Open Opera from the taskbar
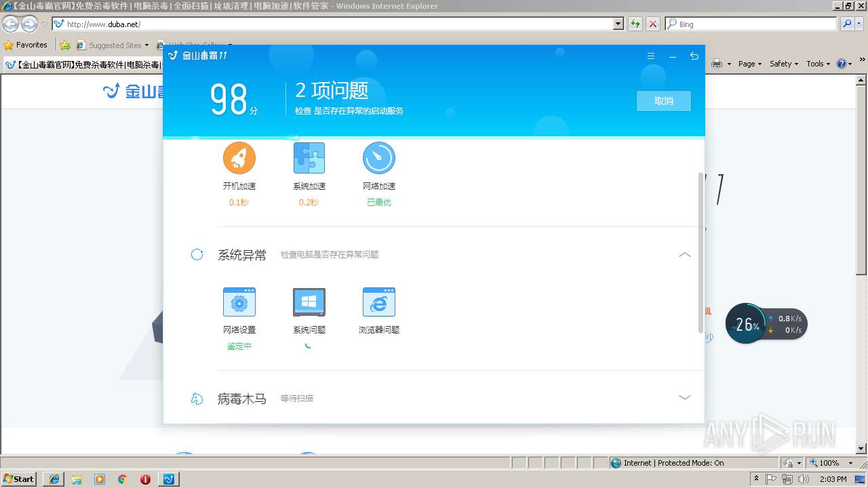This screenshot has height=488, width=868. (145, 479)
